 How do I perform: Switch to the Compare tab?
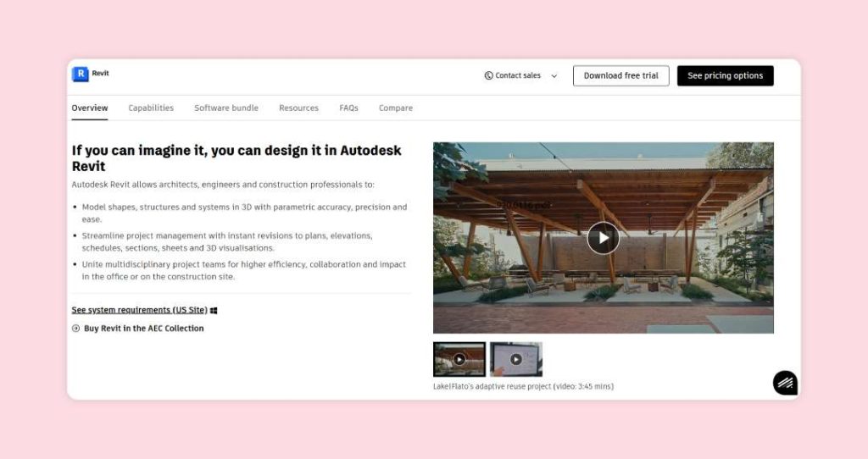coord(396,108)
